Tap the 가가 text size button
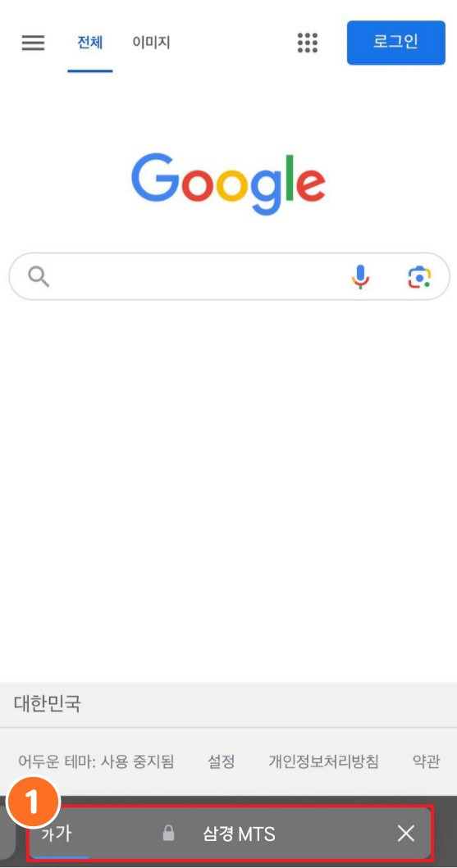 pyautogui.click(x=57, y=833)
